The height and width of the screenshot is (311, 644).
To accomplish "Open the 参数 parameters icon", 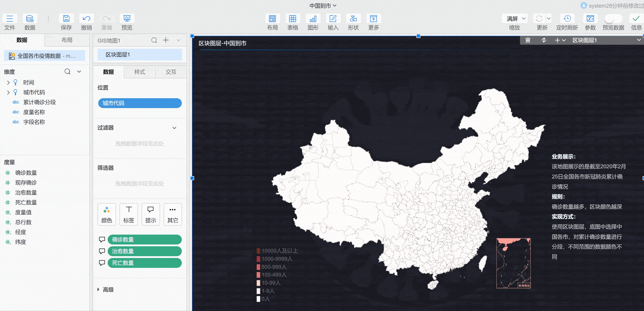I will pyautogui.click(x=590, y=19).
